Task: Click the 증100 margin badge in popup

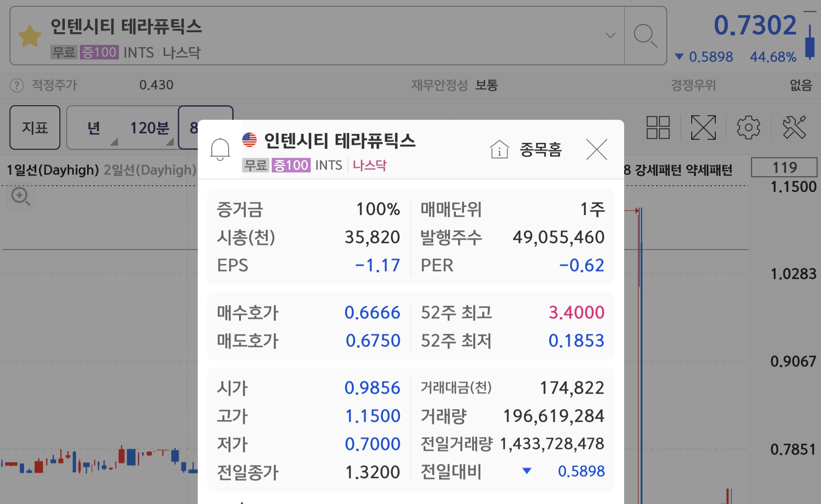Action: [x=291, y=165]
